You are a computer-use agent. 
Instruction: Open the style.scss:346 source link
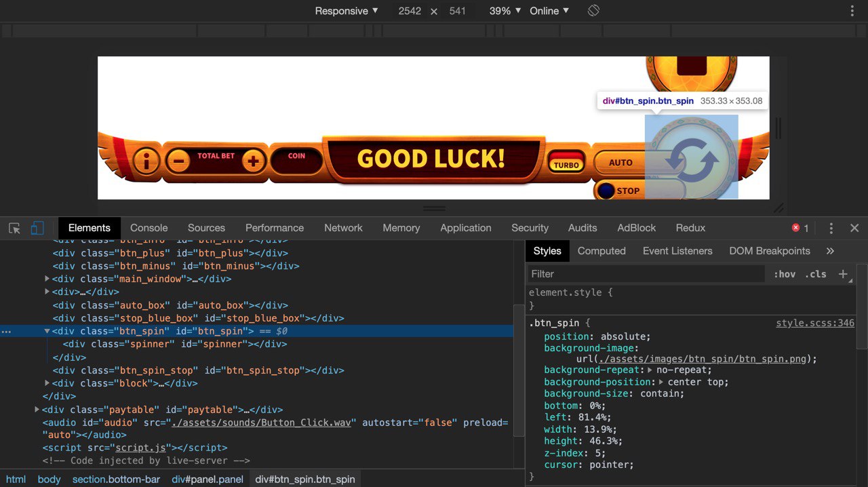point(815,324)
